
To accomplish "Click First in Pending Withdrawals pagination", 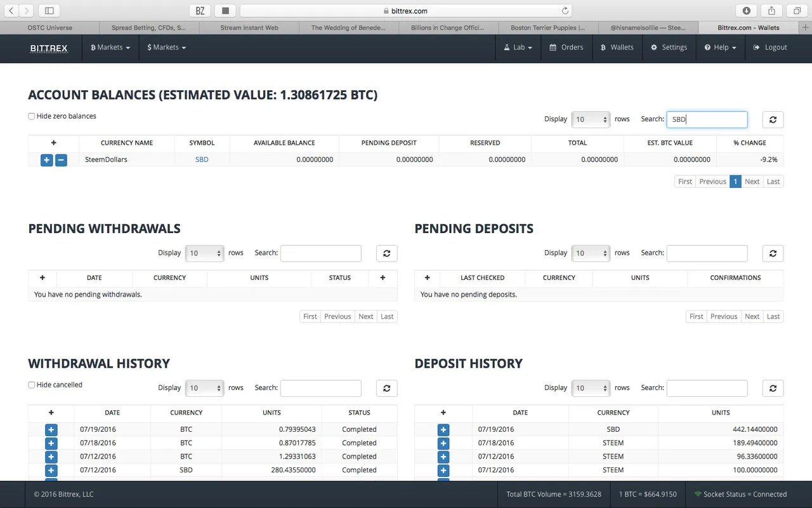I will [x=310, y=316].
